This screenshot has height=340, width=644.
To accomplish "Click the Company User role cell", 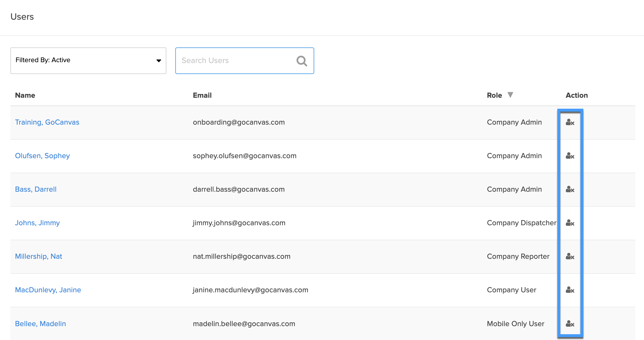I will pyautogui.click(x=511, y=290).
